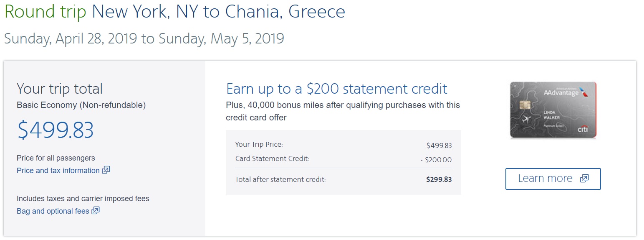Image resolution: width=644 pixels, height=240 pixels.
Task: Click the large $499.83 trip total
Action: click(55, 130)
